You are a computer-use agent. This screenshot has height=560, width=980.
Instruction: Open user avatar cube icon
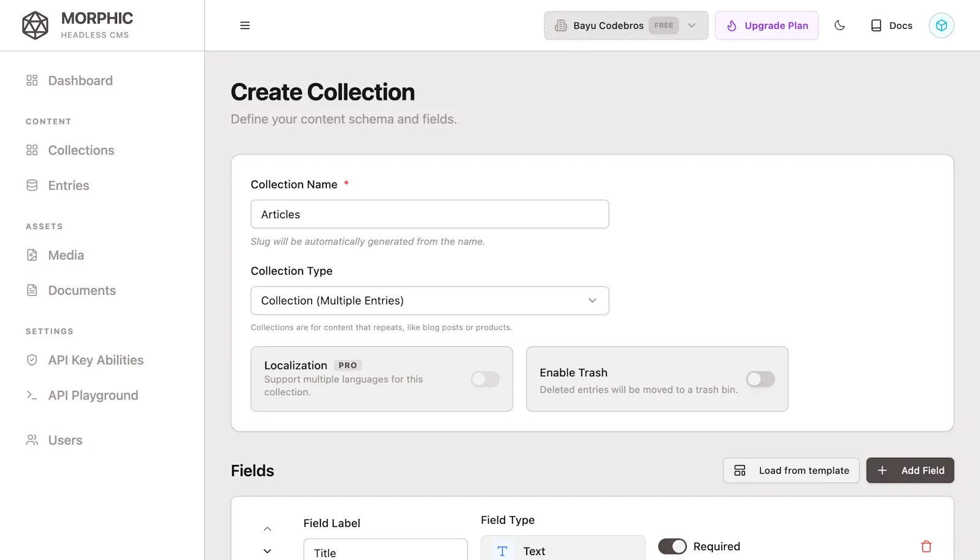click(941, 25)
